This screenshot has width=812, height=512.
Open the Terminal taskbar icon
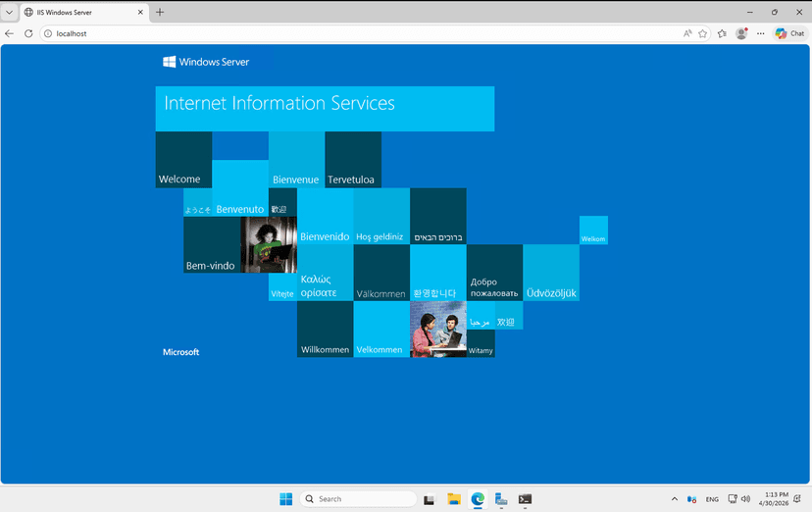coord(525,499)
